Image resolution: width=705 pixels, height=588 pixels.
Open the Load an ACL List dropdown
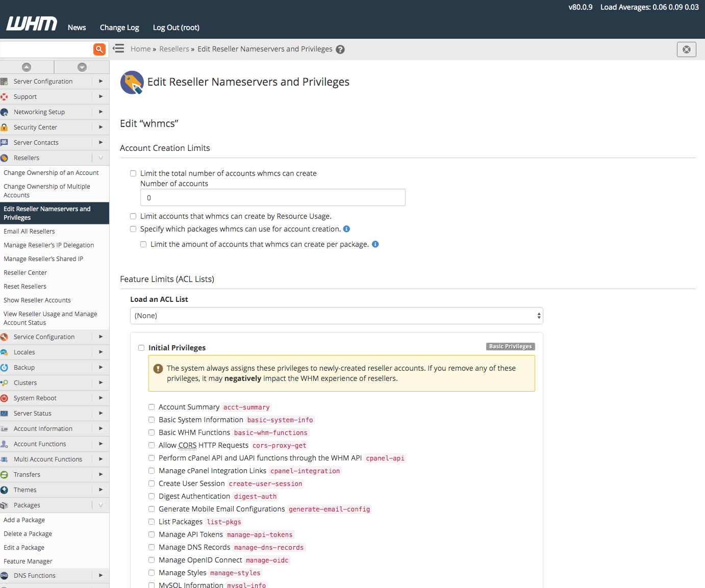[x=337, y=316]
